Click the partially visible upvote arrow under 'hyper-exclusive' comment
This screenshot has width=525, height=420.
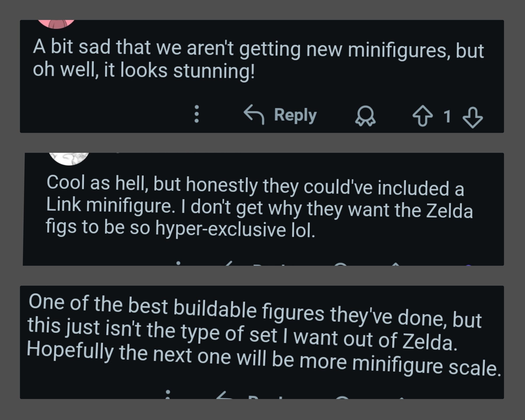click(396, 264)
